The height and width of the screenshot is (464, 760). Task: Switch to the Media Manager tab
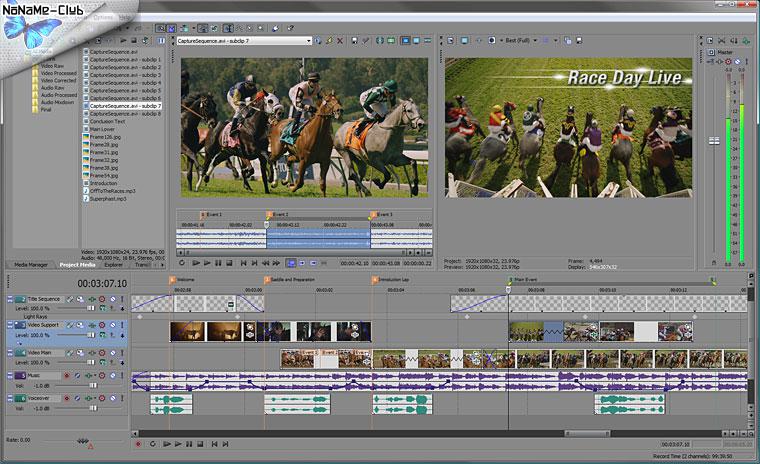pos(30,265)
